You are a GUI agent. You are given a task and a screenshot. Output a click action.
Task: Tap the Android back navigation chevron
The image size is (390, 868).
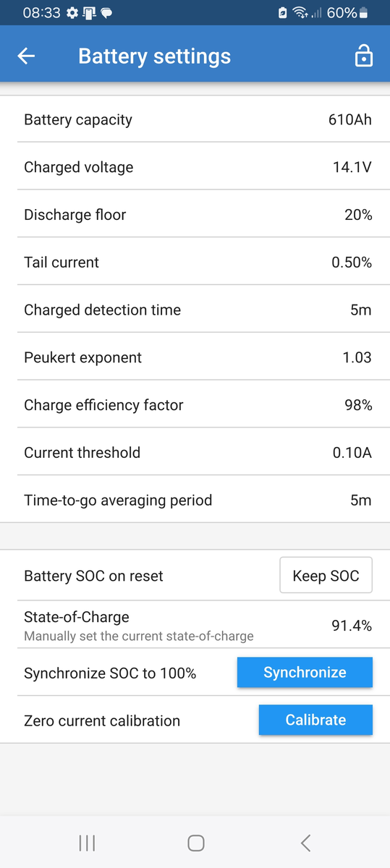(305, 843)
